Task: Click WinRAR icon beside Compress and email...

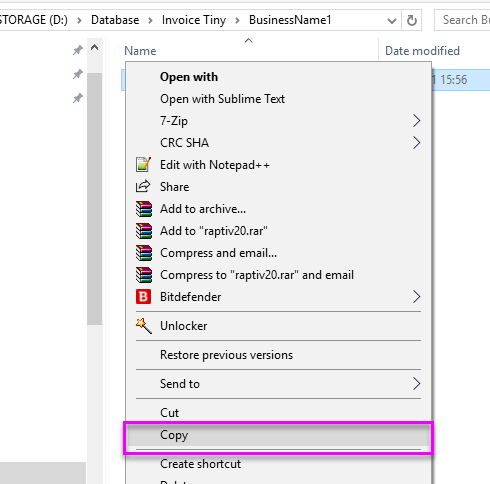Action: [x=144, y=253]
